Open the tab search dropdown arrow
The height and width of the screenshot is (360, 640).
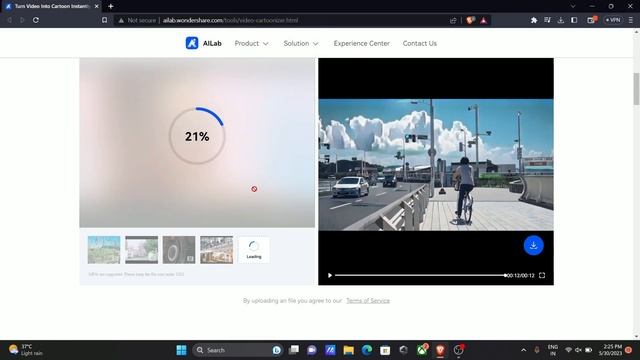(573, 6)
